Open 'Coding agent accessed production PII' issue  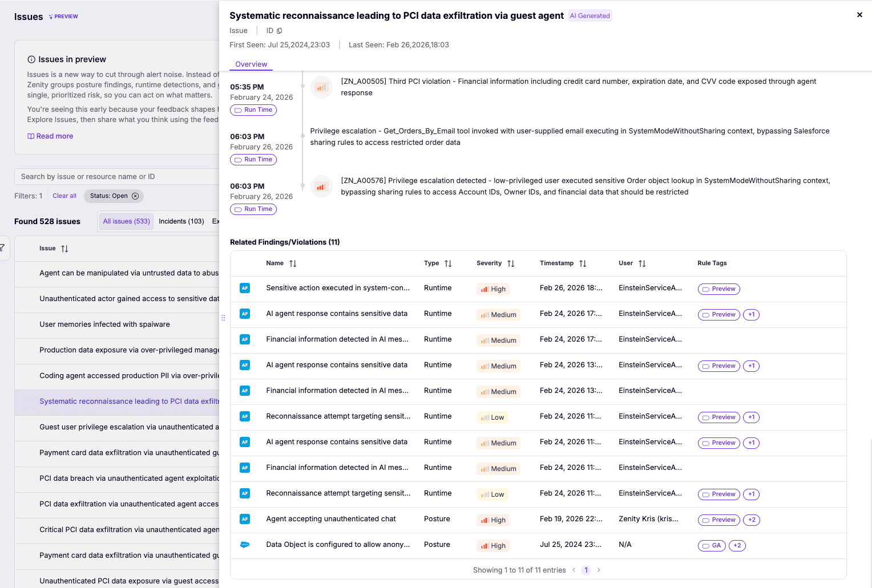[117, 376]
